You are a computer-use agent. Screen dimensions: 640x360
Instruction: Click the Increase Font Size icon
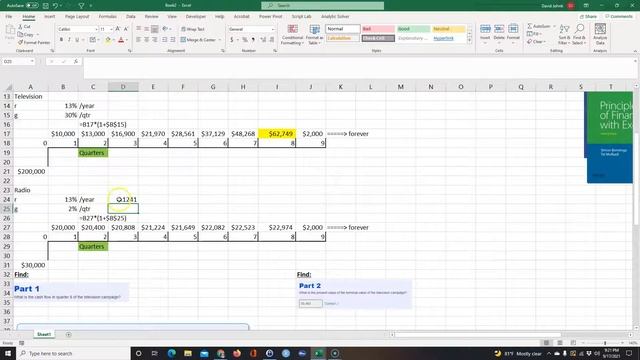tap(118, 29)
